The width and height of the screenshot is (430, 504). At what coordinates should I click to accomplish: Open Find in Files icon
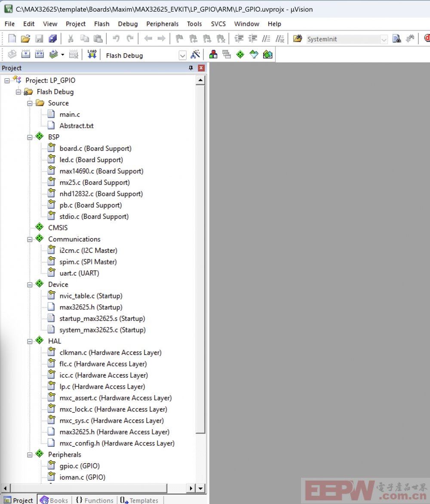(297, 39)
